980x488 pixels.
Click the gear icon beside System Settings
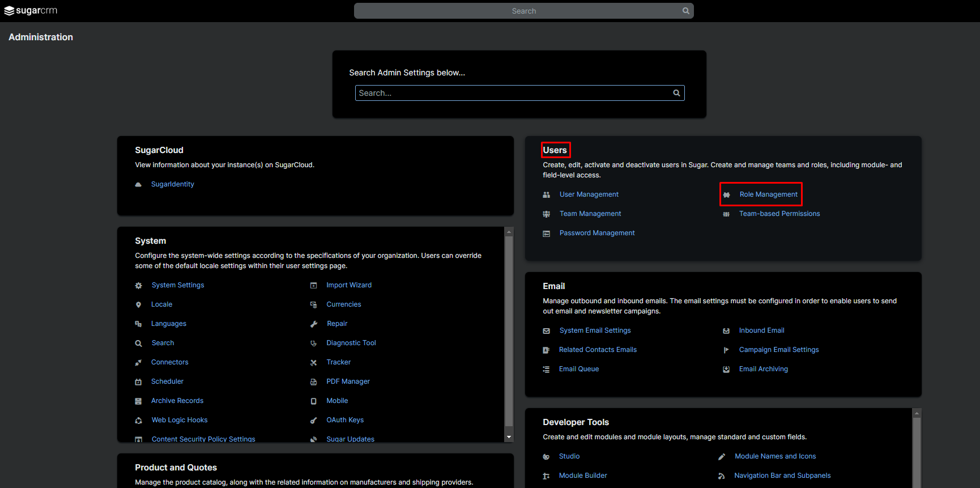pos(138,286)
